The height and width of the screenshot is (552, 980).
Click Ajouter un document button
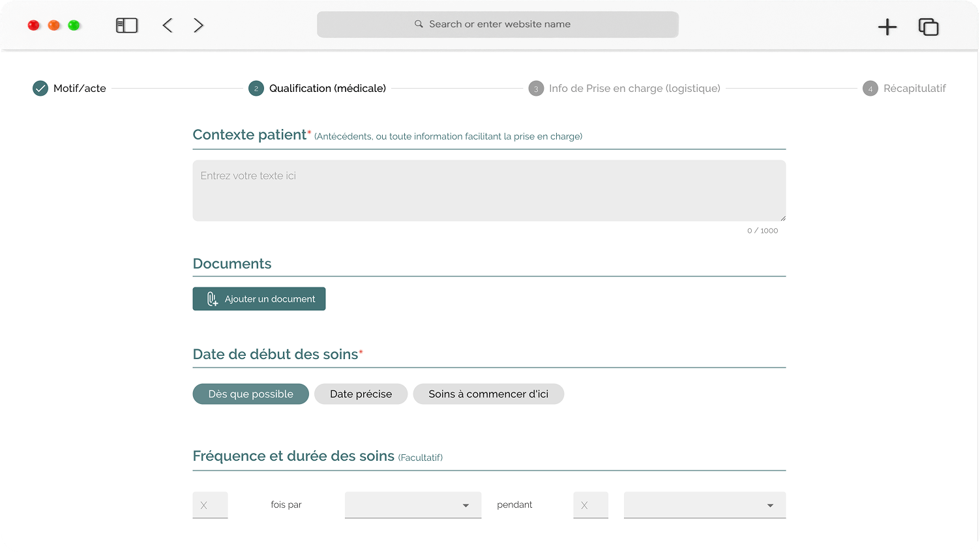coord(259,299)
